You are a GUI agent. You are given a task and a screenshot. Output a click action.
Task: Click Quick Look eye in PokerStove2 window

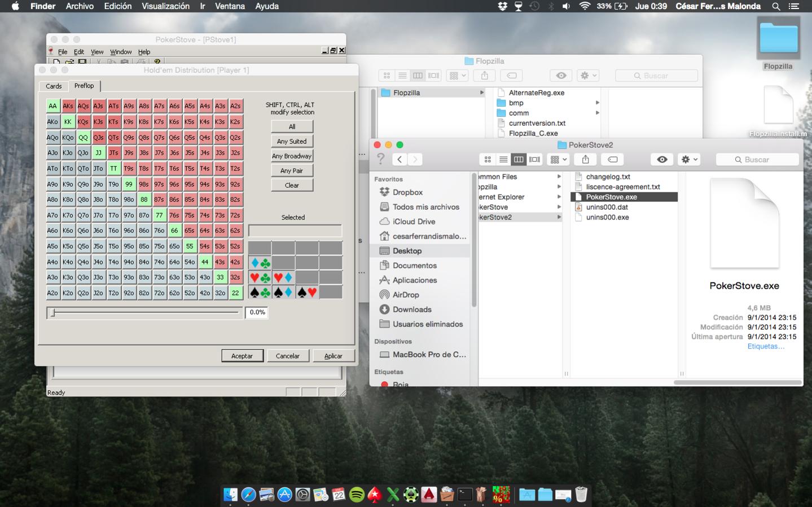(662, 160)
